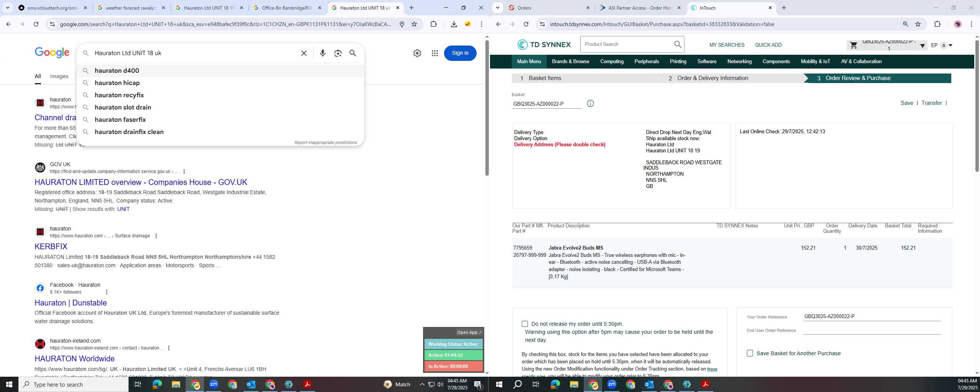
Task: Reload the InTouch purchase page
Action: [526, 24]
